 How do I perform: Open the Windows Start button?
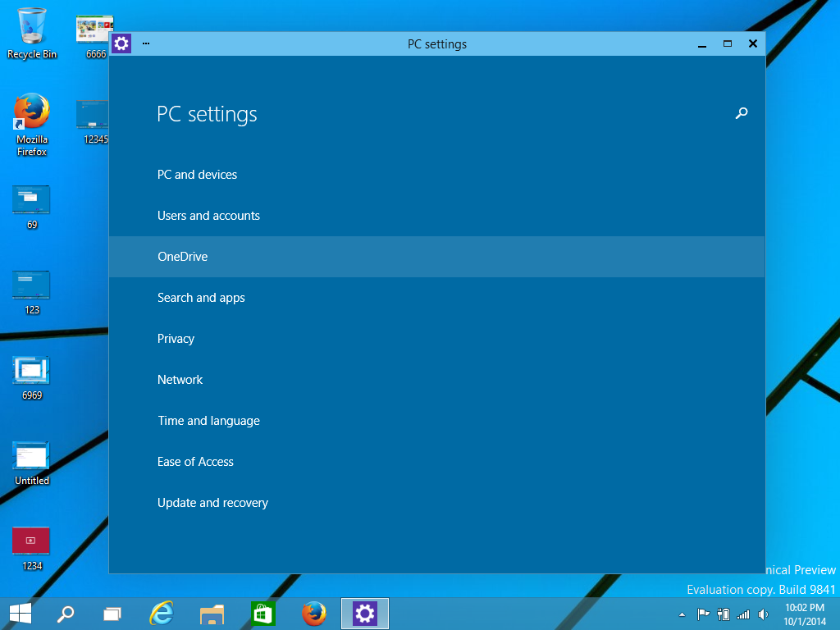[21, 614]
